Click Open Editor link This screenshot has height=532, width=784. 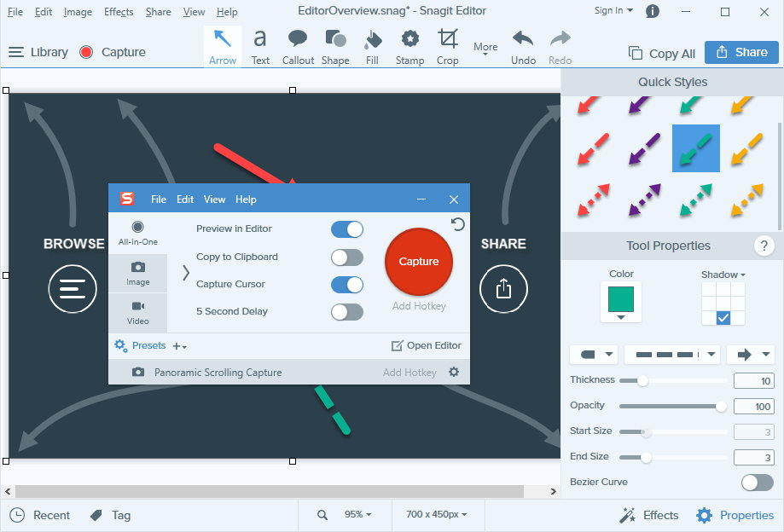(x=427, y=345)
